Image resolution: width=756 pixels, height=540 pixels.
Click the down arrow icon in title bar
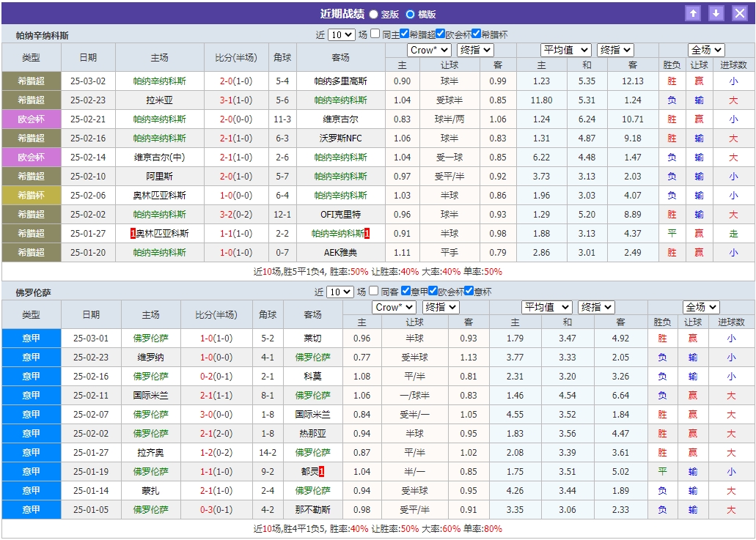[716, 12]
